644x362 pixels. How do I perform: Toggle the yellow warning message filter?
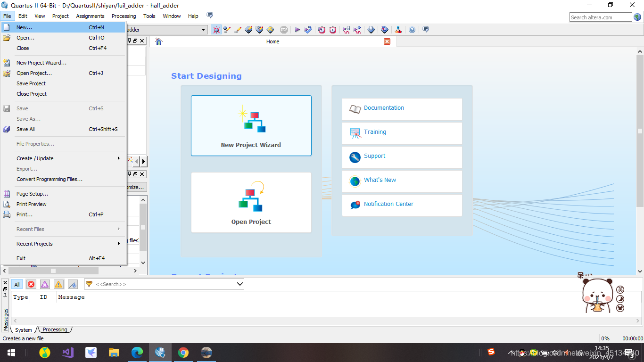[x=58, y=284]
